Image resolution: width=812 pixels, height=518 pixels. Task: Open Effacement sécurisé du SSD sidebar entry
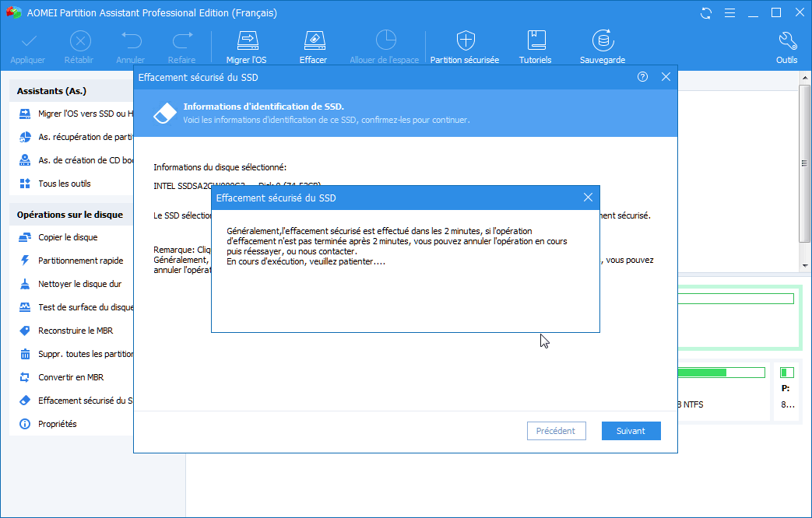[x=76, y=401]
